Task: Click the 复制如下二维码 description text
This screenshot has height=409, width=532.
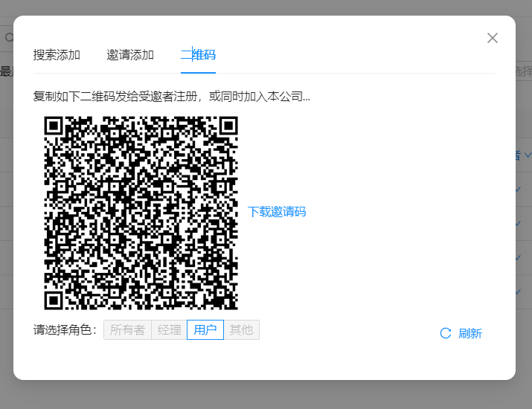Action: (x=171, y=97)
